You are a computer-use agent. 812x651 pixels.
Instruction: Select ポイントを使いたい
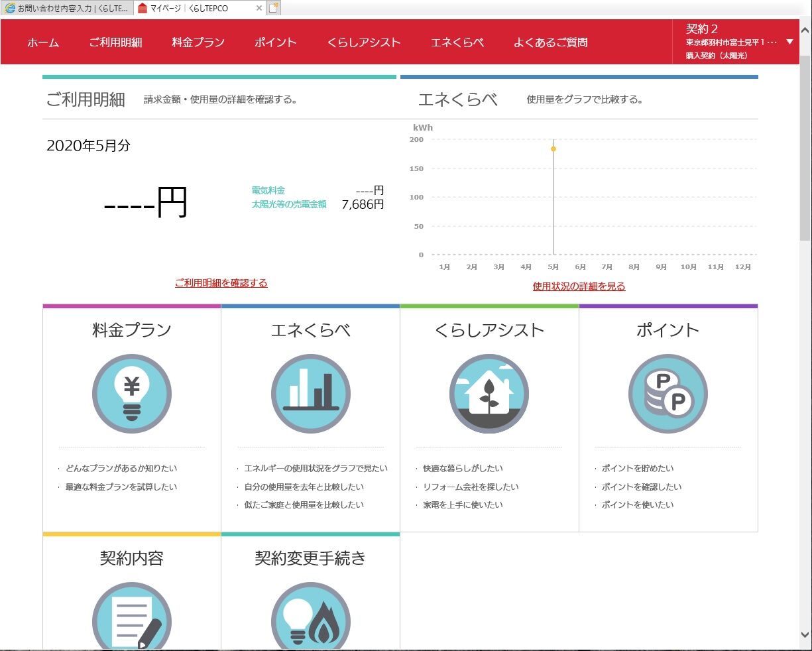click(638, 504)
